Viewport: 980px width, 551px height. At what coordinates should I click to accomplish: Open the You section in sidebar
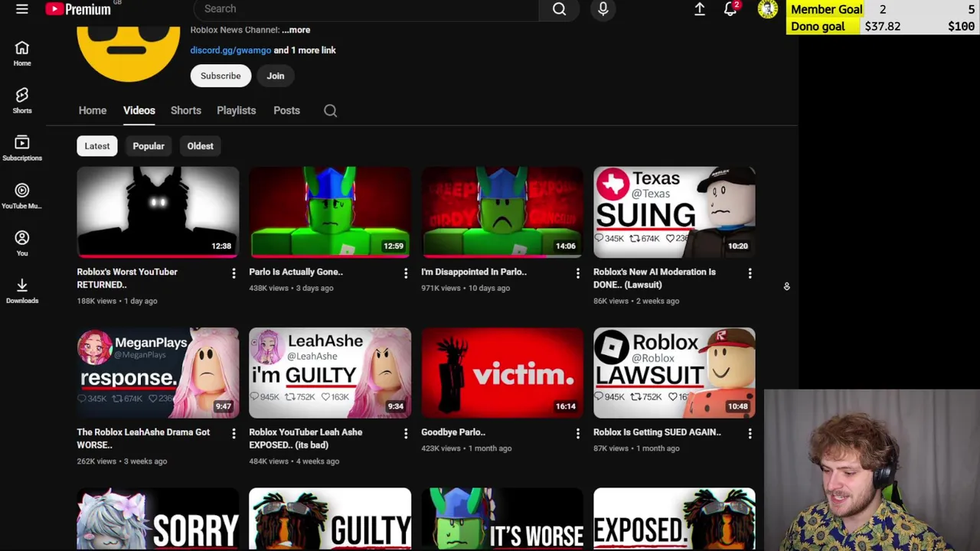tap(21, 243)
